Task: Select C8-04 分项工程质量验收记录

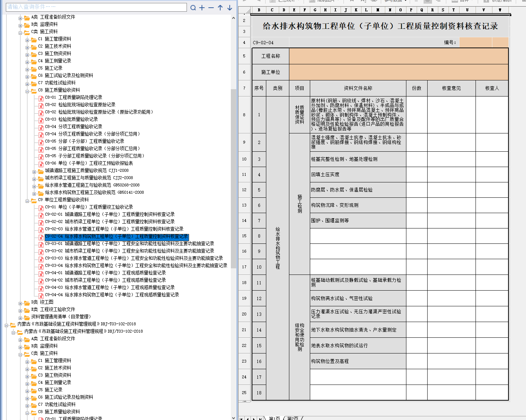Action: pos(74,126)
